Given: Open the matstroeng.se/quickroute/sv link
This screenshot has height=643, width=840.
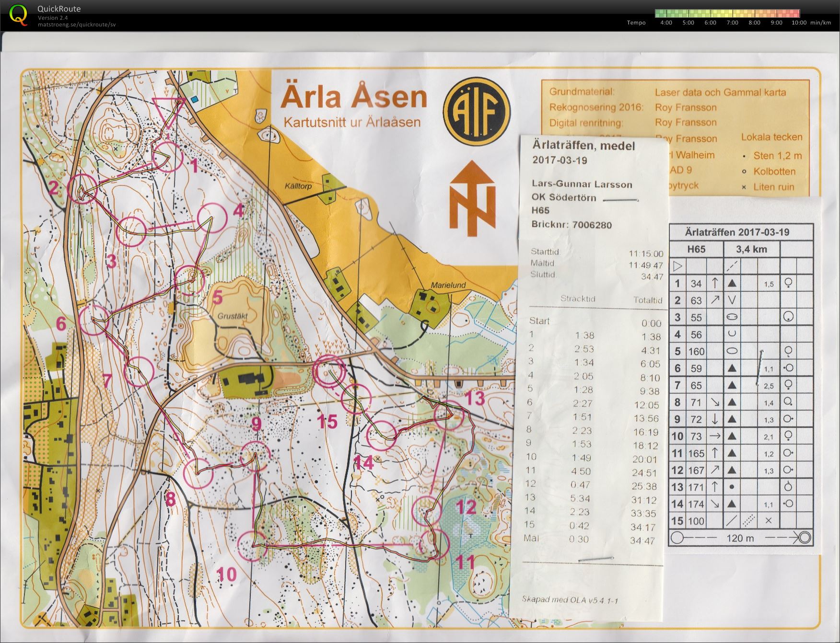Looking at the screenshot, I should [x=77, y=24].
